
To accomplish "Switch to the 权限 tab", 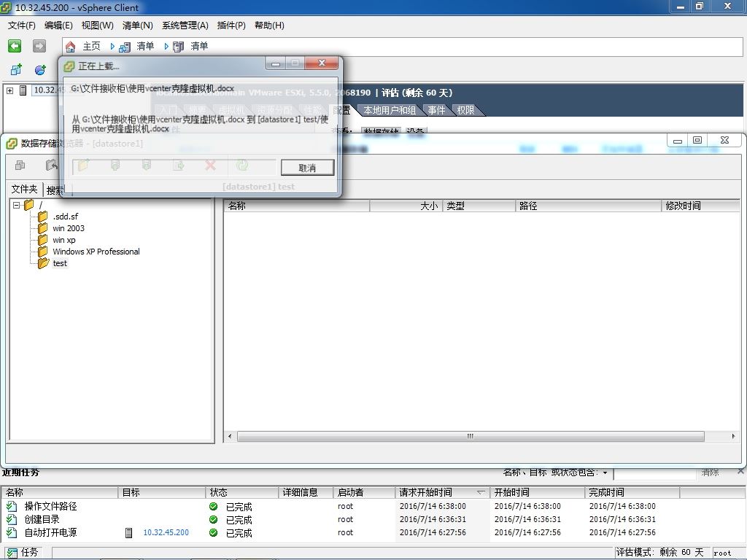I will [465, 110].
